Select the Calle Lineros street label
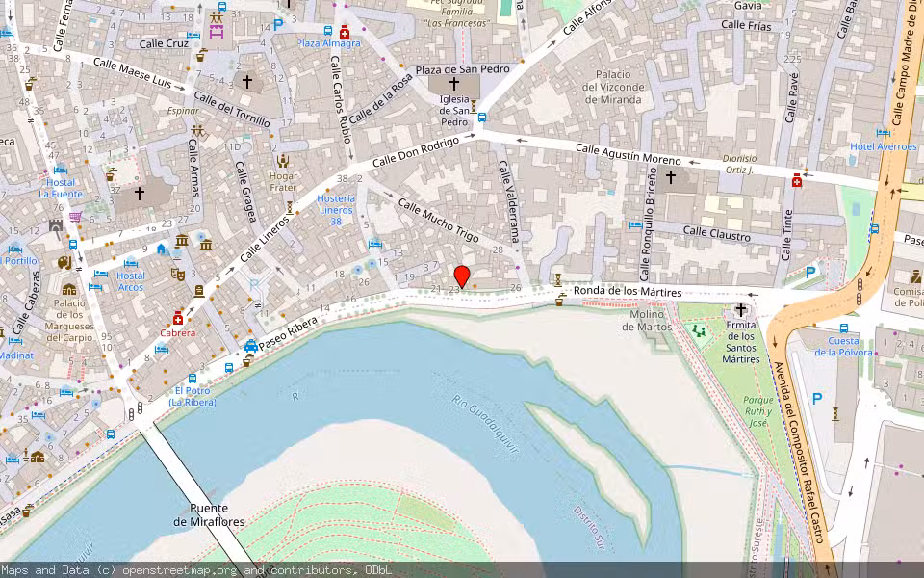This screenshot has width=924, height=578. tap(266, 238)
